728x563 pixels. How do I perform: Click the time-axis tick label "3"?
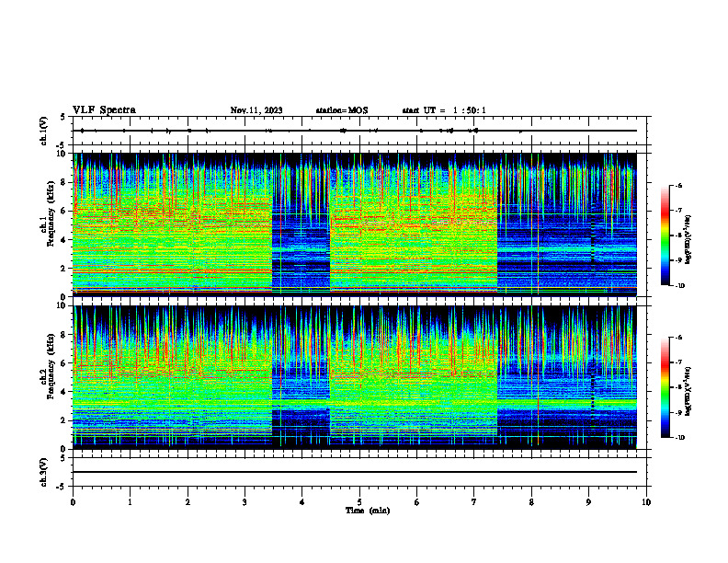245,502
